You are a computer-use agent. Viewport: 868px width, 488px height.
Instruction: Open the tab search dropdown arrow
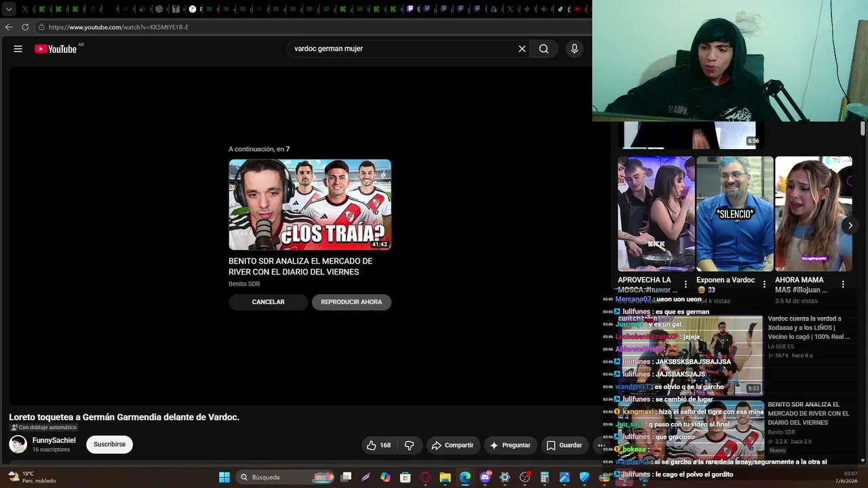[9, 9]
